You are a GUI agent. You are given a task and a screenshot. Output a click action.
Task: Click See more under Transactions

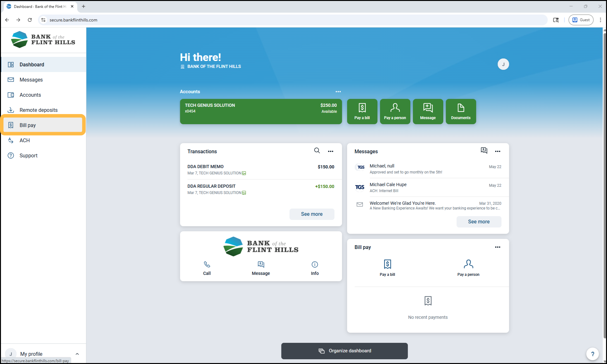pos(311,214)
